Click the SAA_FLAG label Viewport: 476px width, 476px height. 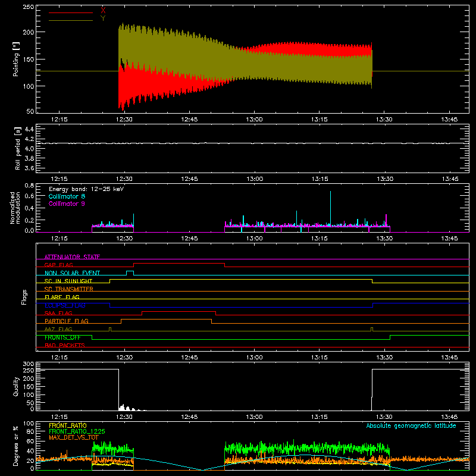tap(58, 313)
